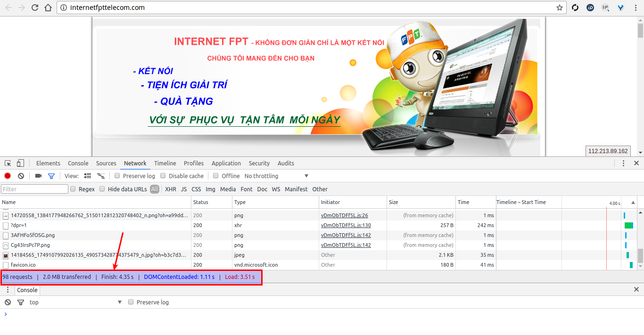The image size is (644, 335).
Task: Show overview waterfall view icon
Action: (x=100, y=176)
